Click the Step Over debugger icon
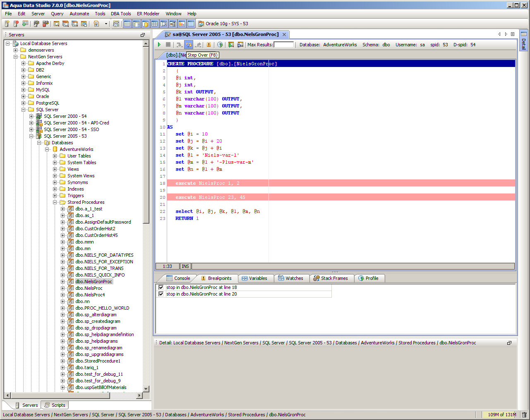The image size is (530, 420). pyautogui.click(x=189, y=45)
